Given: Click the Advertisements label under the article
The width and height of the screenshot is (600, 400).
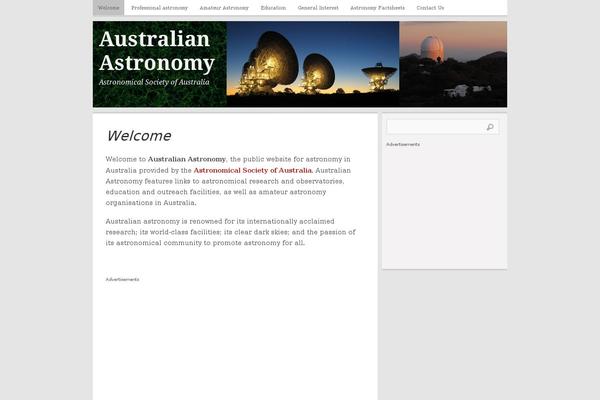Looking at the screenshot, I should 122,279.
